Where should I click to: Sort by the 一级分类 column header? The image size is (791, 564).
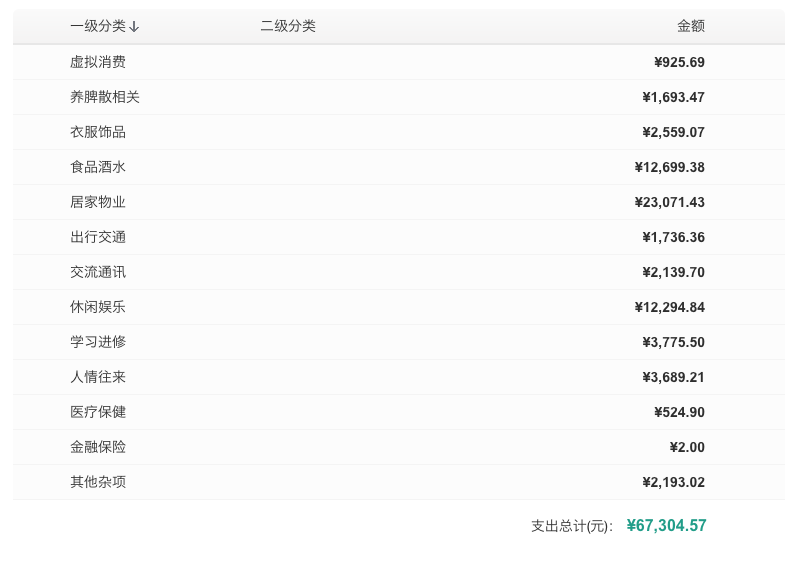pyautogui.click(x=98, y=26)
